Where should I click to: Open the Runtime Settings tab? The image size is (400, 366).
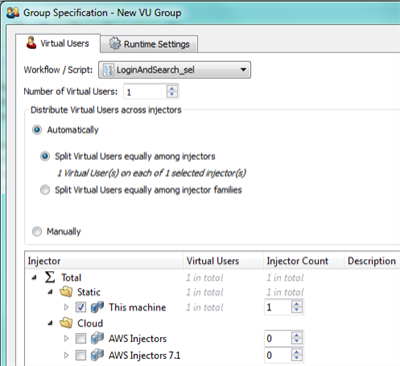[x=149, y=44]
